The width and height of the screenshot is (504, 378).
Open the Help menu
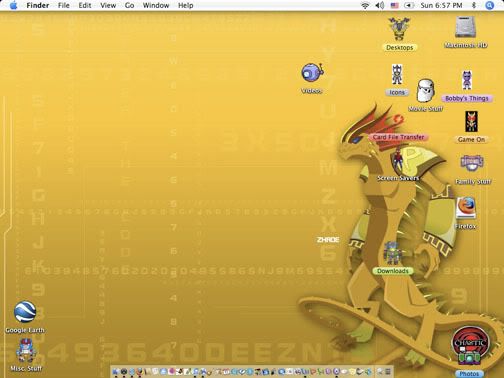[186, 5]
